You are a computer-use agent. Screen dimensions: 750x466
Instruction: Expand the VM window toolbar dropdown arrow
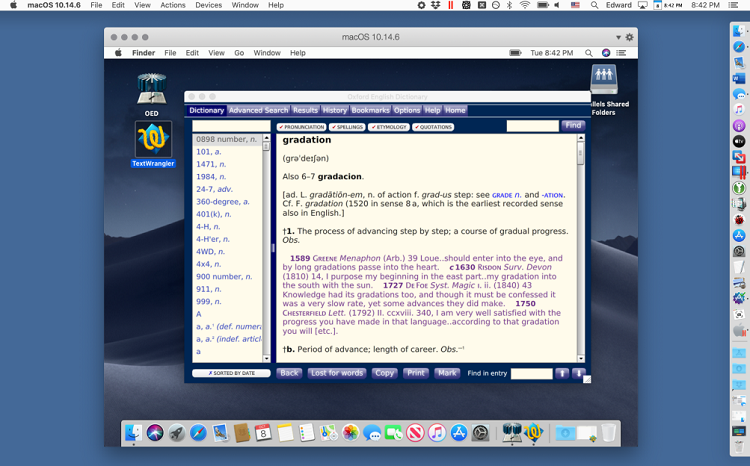tap(618, 37)
